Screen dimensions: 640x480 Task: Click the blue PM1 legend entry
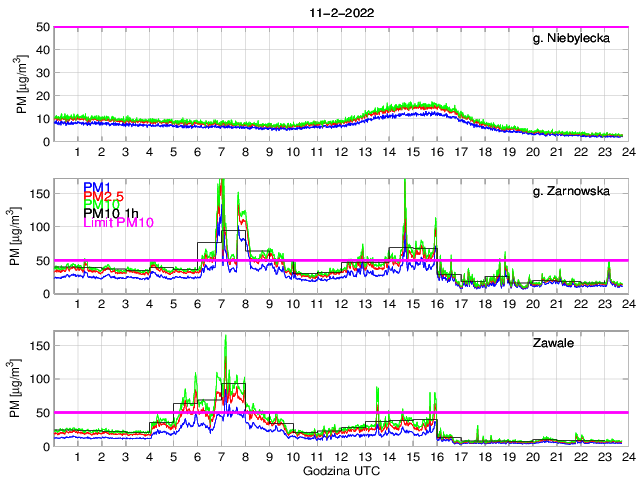pyautogui.click(x=97, y=187)
